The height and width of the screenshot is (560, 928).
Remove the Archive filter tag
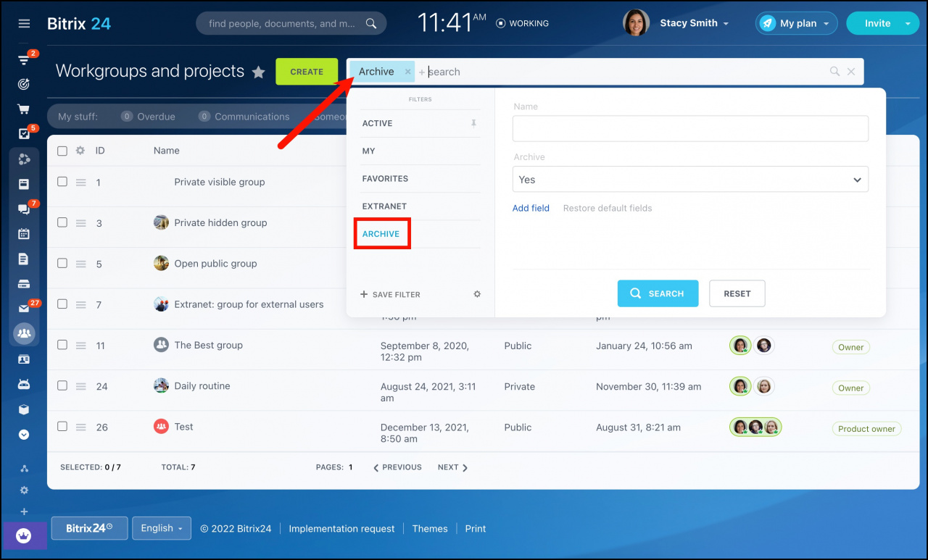pos(407,72)
